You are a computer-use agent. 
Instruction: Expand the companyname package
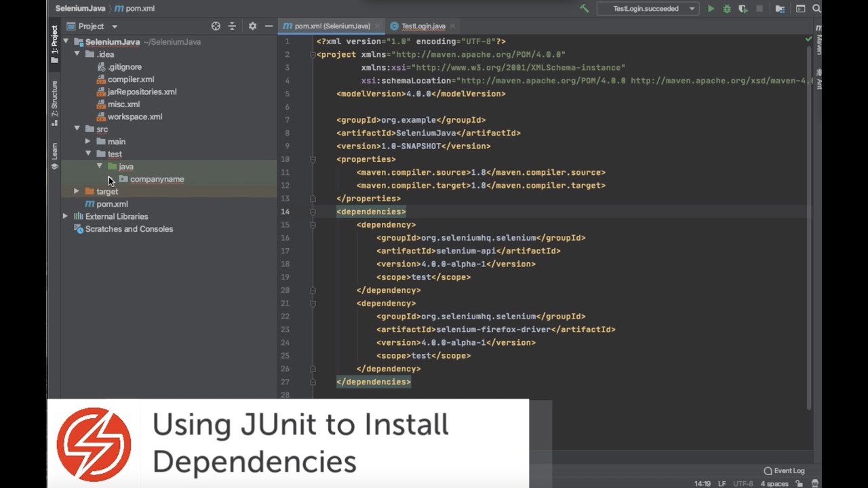click(111, 179)
